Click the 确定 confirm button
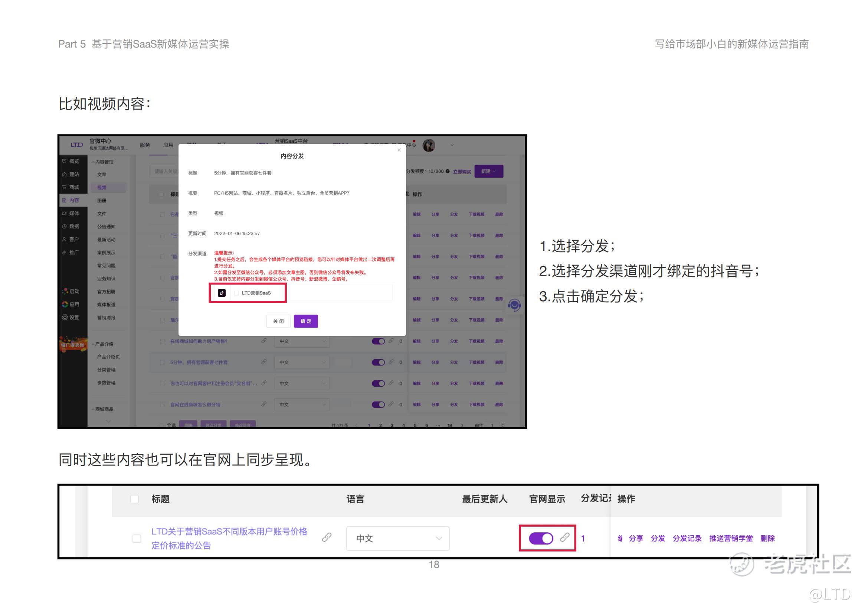 tap(305, 321)
